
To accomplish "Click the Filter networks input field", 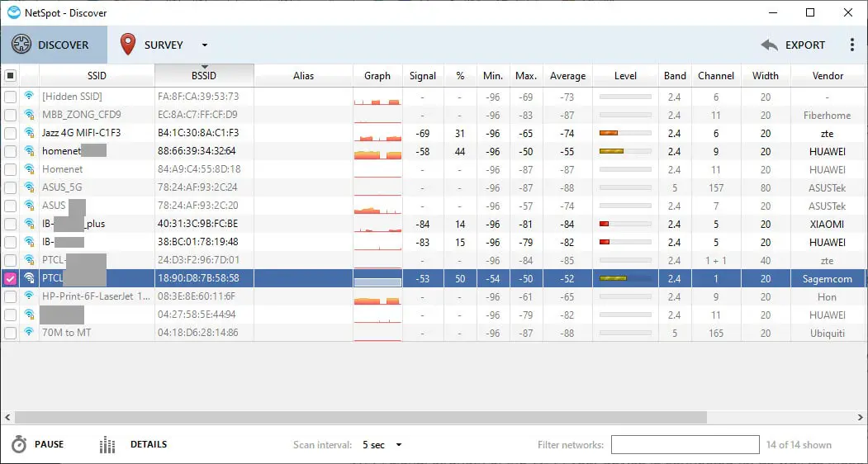I will (x=685, y=445).
